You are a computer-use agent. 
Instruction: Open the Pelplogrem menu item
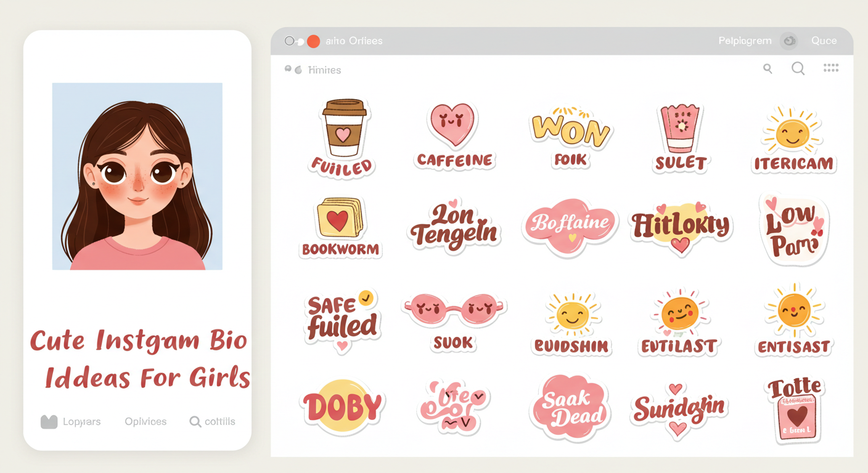click(745, 41)
